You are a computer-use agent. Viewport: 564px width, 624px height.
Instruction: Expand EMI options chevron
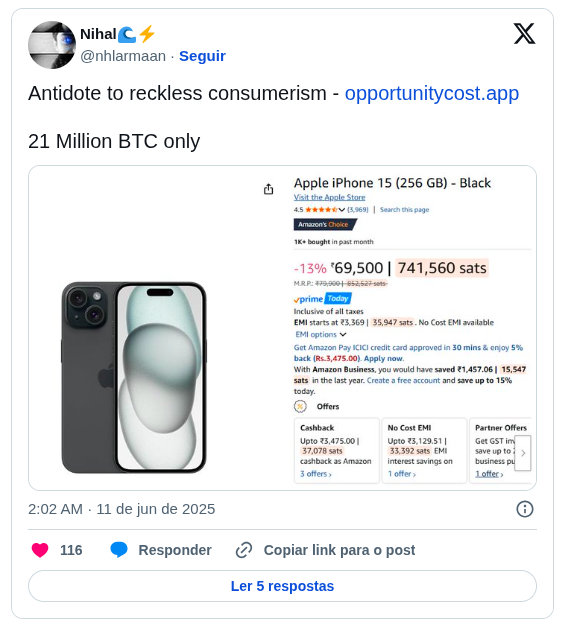343,335
